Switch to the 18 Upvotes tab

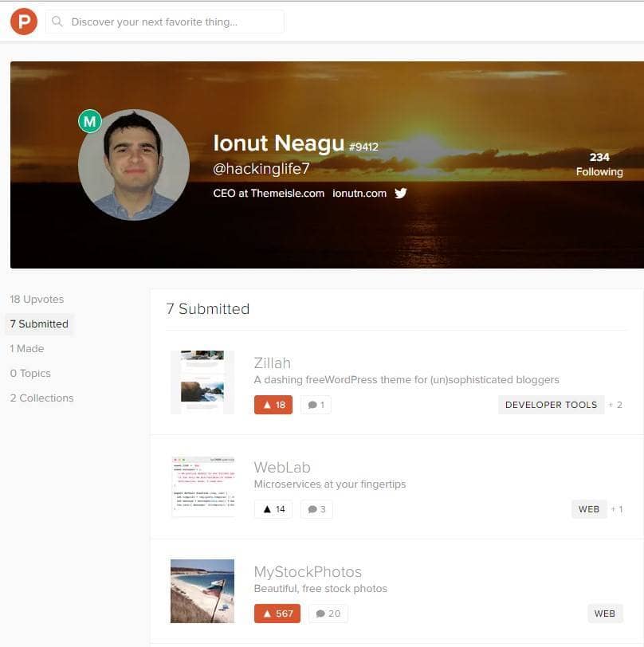[x=37, y=299]
